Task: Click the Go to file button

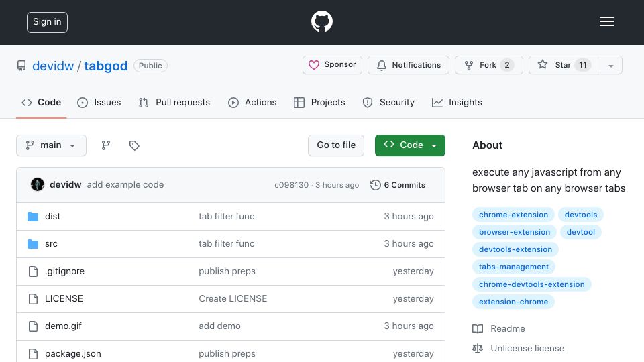Action: [336, 145]
